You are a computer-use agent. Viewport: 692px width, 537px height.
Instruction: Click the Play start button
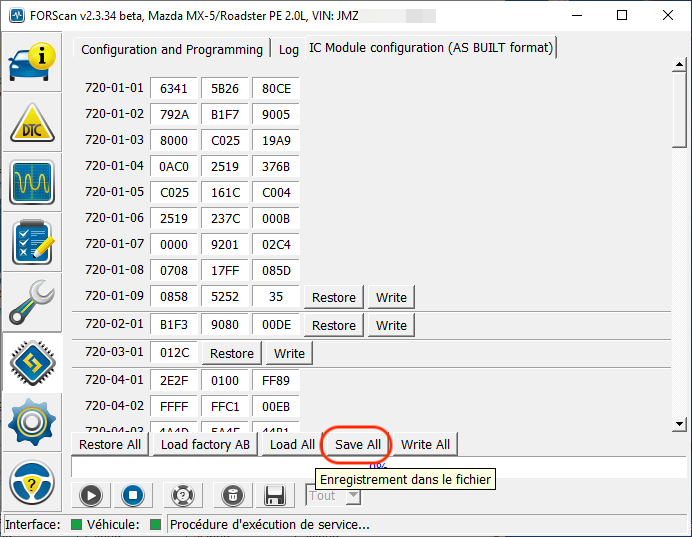click(x=91, y=495)
